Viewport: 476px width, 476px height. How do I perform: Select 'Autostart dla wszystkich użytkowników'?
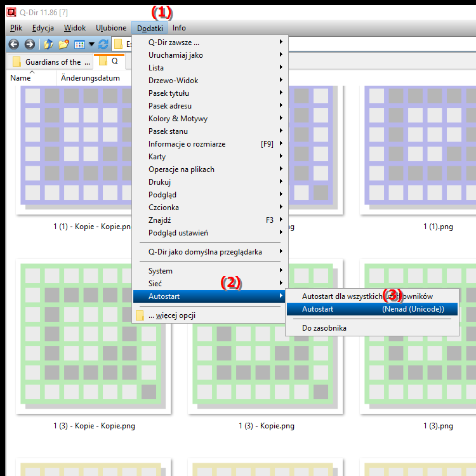(372, 296)
